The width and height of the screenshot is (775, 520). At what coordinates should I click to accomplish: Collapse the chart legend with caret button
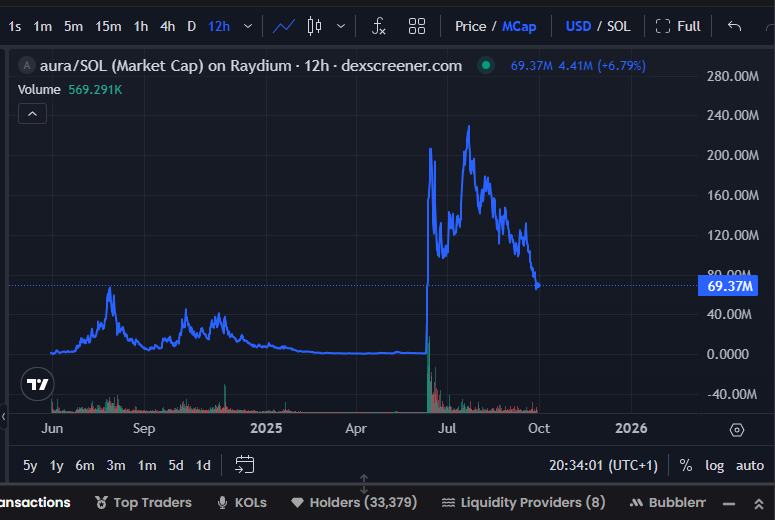pos(33,114)
